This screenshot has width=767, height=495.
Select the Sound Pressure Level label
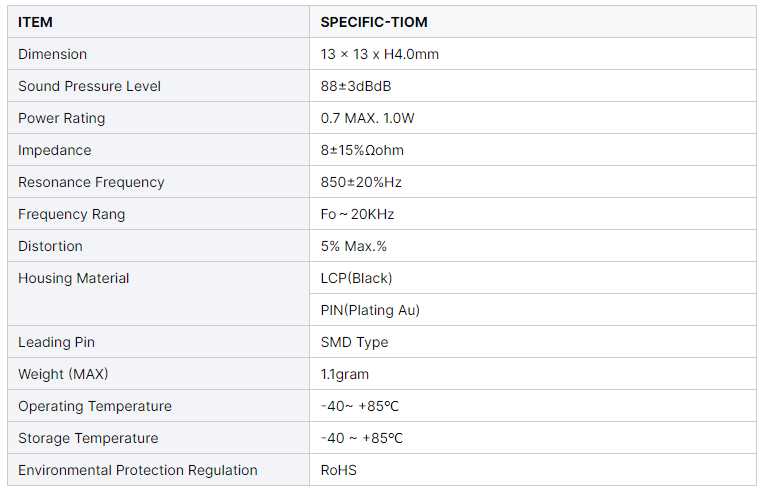coord(89,86)
